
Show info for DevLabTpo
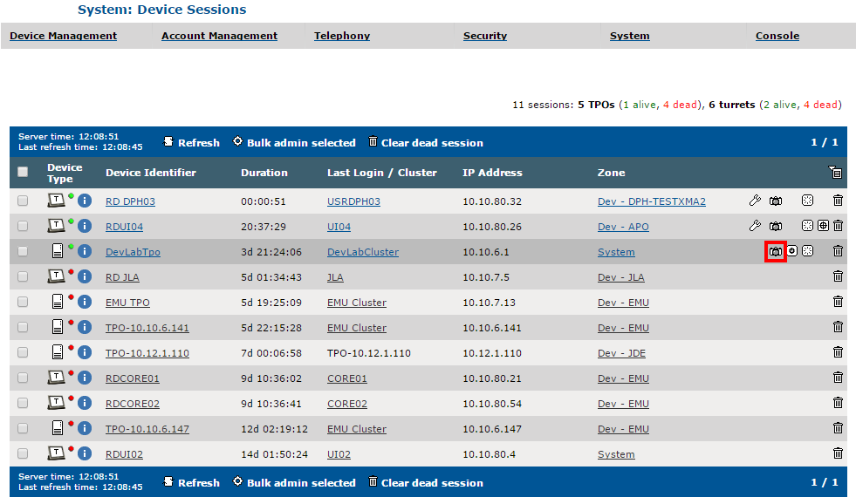pos(85,251)
